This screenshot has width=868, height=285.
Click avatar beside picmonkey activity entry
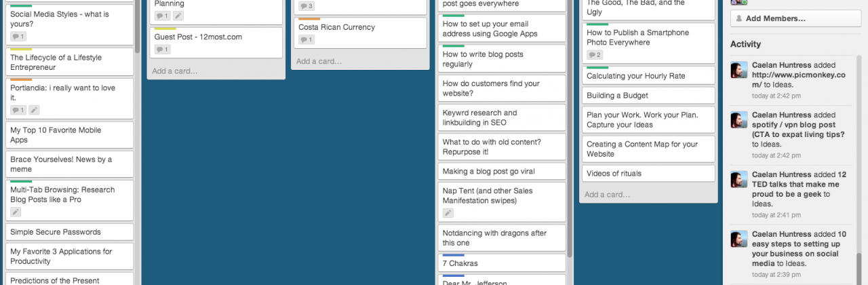click(739, 69)
